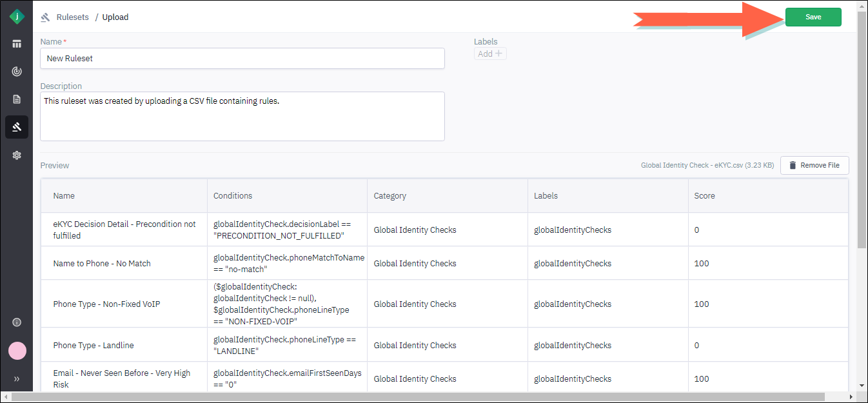Viewport: 868px width, 403px height.
Task: Click the Score column header
Action: (704, 196)
